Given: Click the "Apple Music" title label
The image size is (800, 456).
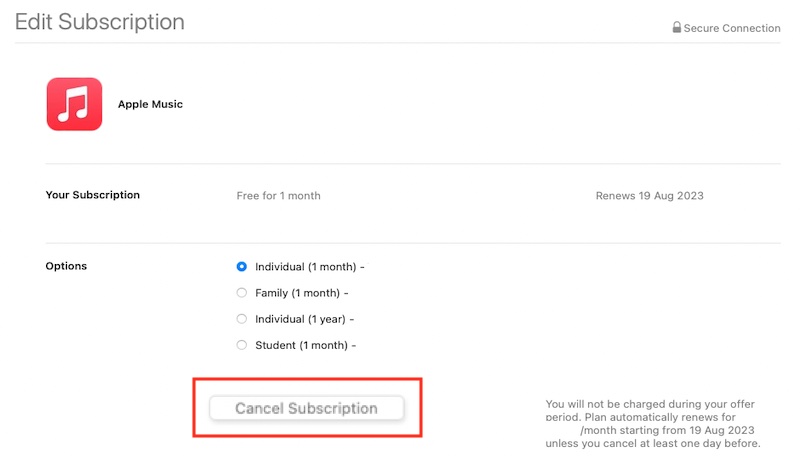Looking at the screenshot, I should coord(150,104).
